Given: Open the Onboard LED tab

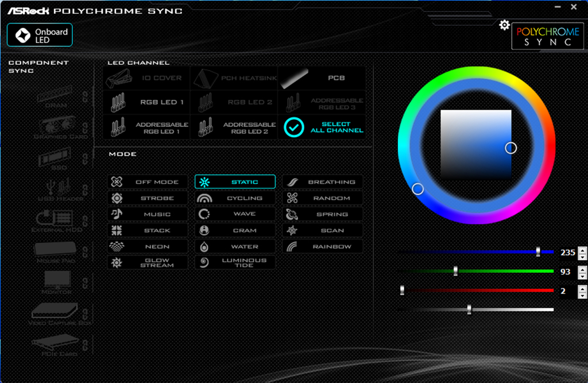Looking at the screenshot, I should pyautogui.click(x=40, y=35).
